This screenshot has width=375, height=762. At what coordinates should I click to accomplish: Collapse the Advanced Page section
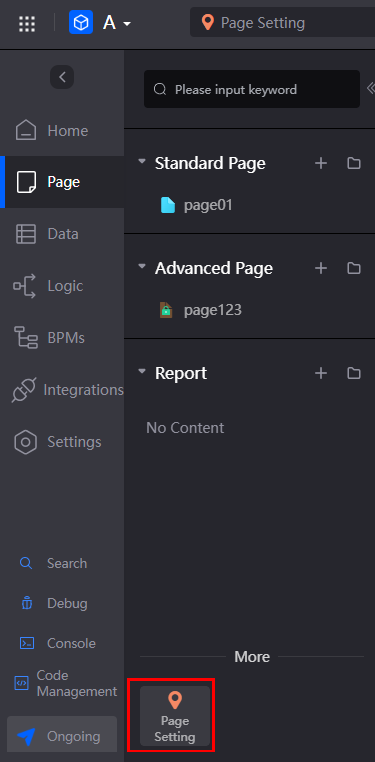pyautogui.click(x=142, y=266)
